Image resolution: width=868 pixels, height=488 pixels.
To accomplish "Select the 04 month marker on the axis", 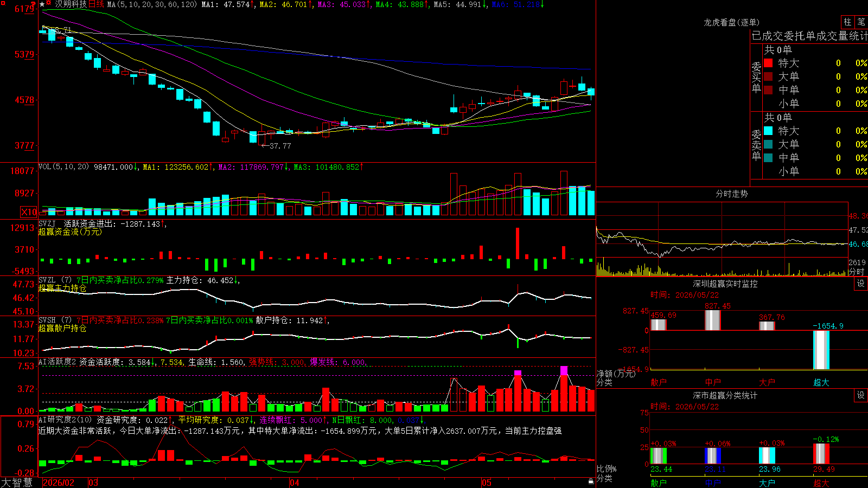I will click(295, 483).
